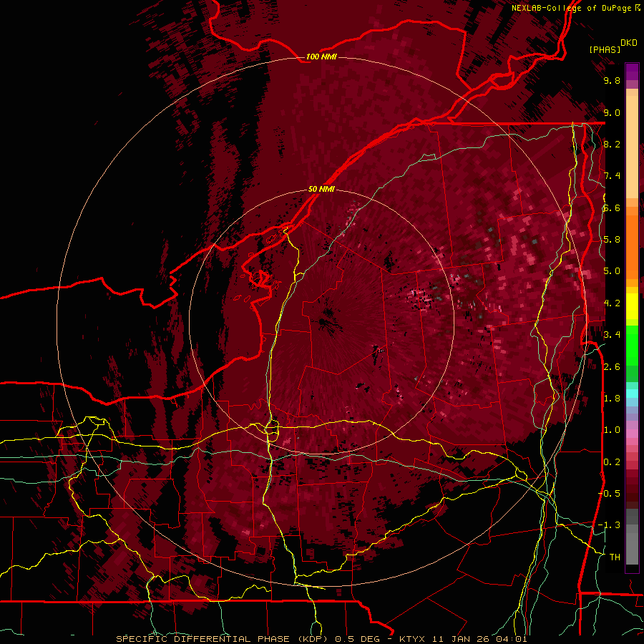
Task: Click the 1.8 scale value
Action: 612,399
